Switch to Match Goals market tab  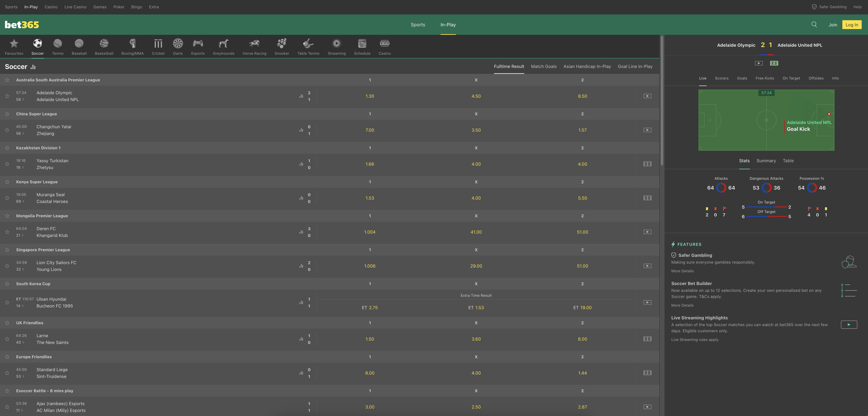coord(543,67)
